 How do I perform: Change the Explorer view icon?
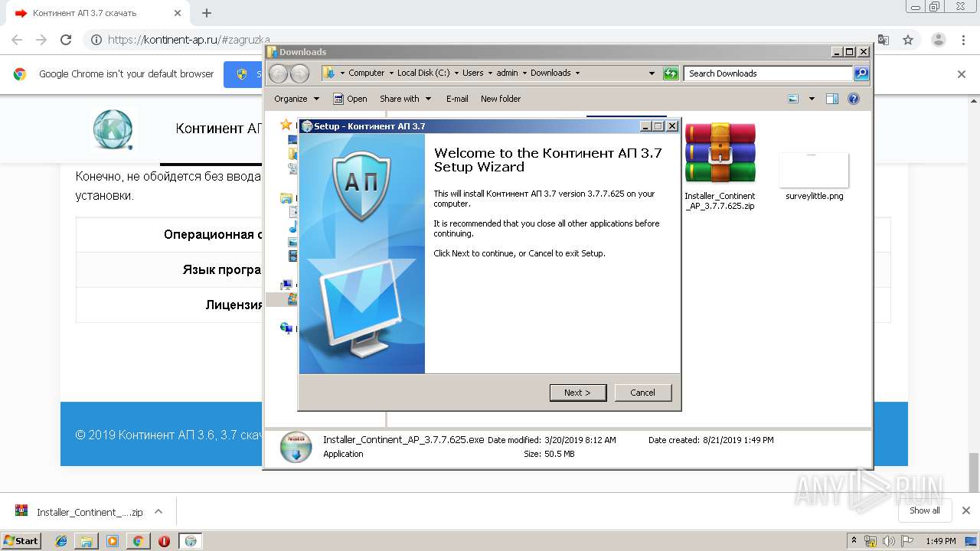pos(793,99)
